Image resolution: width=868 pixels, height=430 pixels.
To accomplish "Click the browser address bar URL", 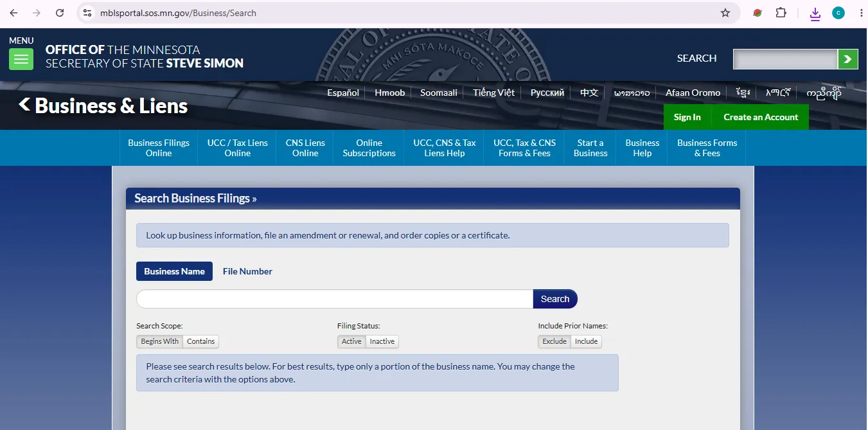I will pos(178,13).
